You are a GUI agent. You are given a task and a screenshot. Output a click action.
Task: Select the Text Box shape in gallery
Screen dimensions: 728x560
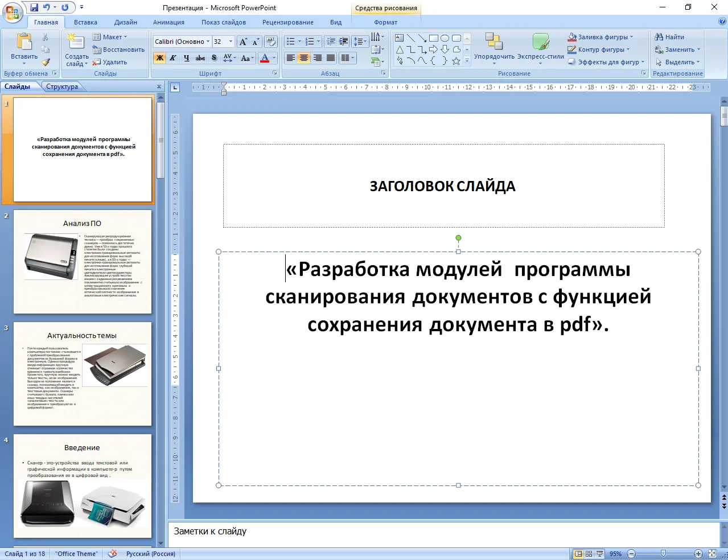[x=400, y=38]
